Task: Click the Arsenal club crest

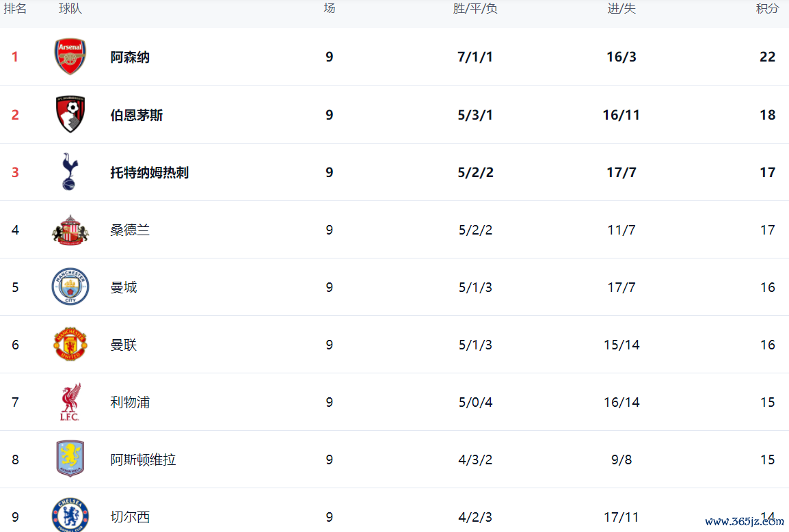Action: point(70,57)
